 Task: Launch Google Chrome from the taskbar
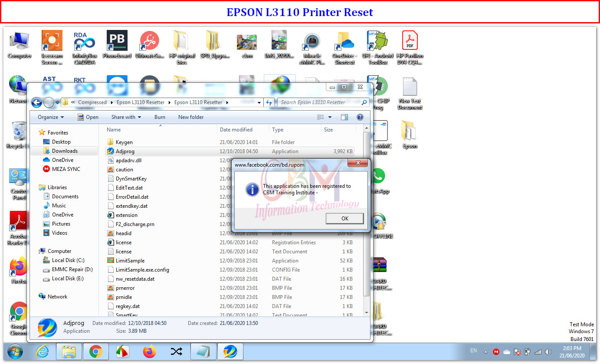tap(96, 352)
